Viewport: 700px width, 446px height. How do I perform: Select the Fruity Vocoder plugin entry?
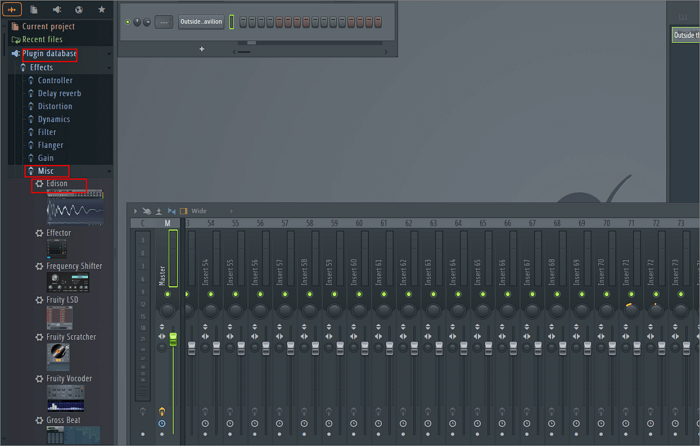pyautogui.click(x=69, y=379)
